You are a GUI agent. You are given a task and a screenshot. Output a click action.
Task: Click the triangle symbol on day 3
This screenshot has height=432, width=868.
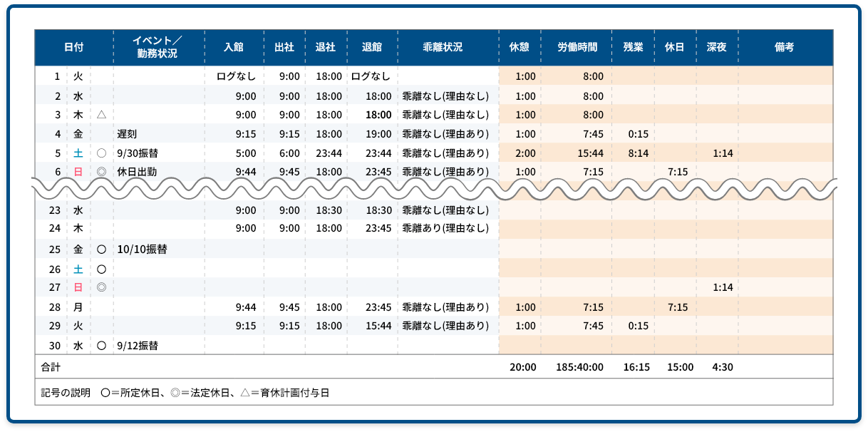[101, 115]
